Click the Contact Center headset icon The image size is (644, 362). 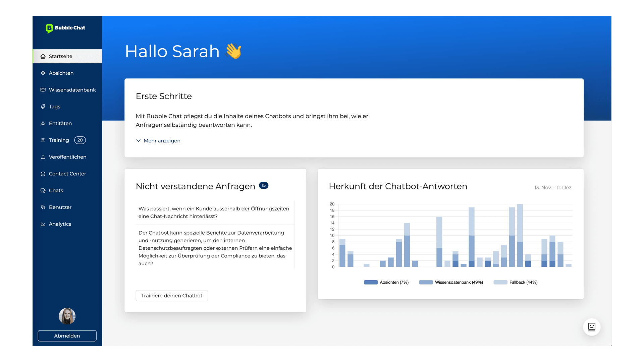click(x=43, y=174)
